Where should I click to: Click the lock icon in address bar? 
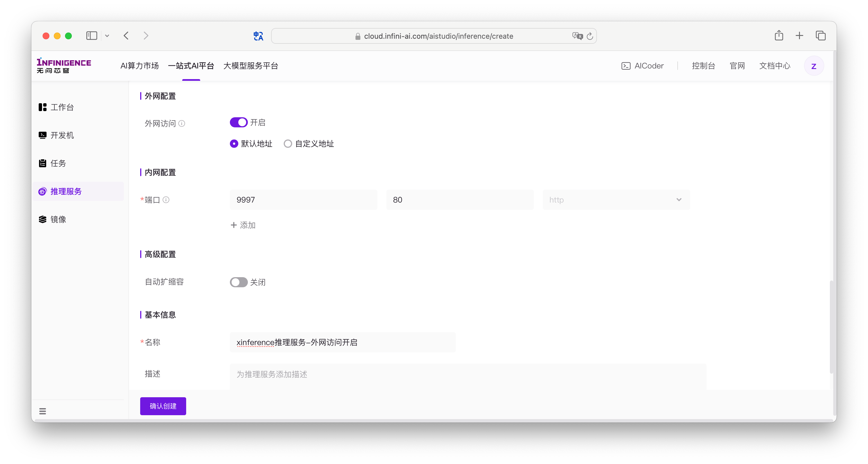(x=358, y=36)
